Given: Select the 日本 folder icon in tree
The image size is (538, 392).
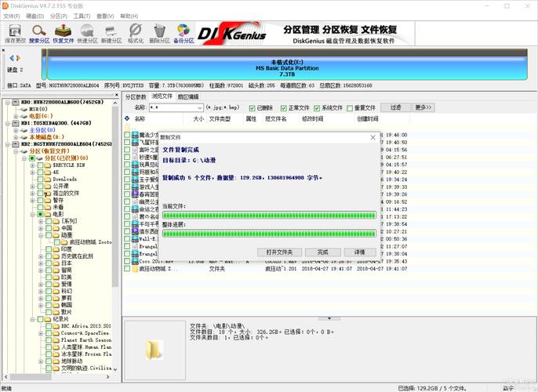Looking at the screenshot, I should 56,263.
